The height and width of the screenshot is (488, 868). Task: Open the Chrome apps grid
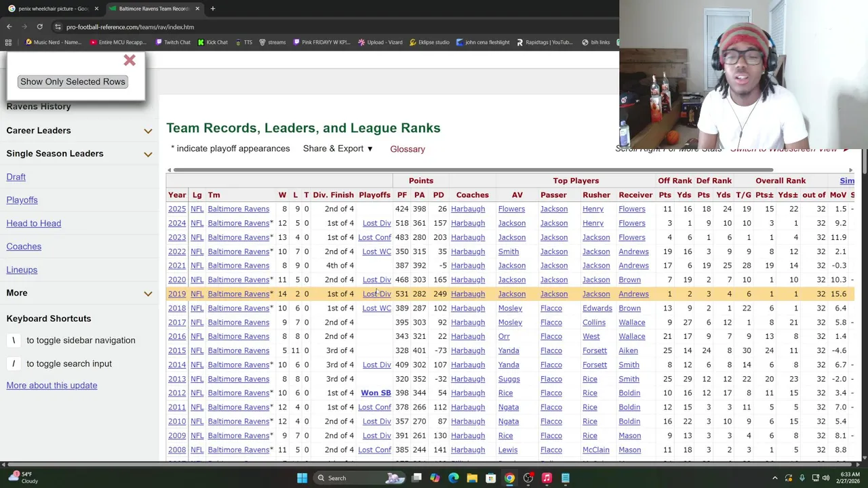(8, 42)
